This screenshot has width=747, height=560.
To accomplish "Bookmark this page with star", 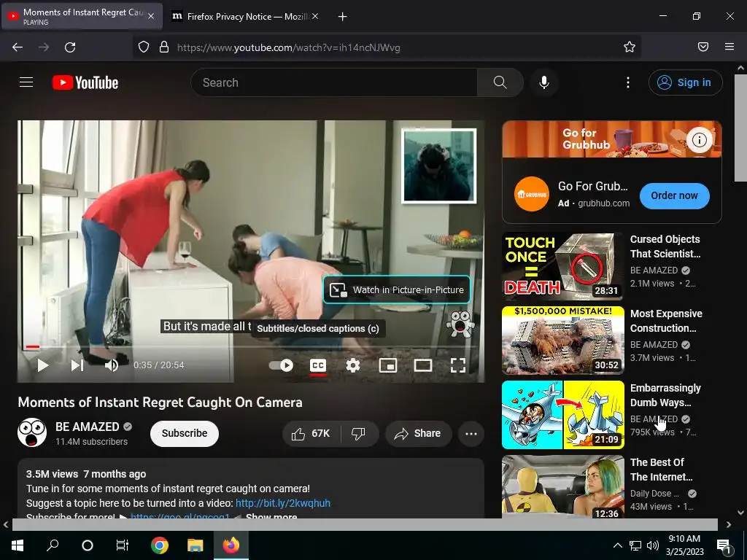I will (630, 47).
